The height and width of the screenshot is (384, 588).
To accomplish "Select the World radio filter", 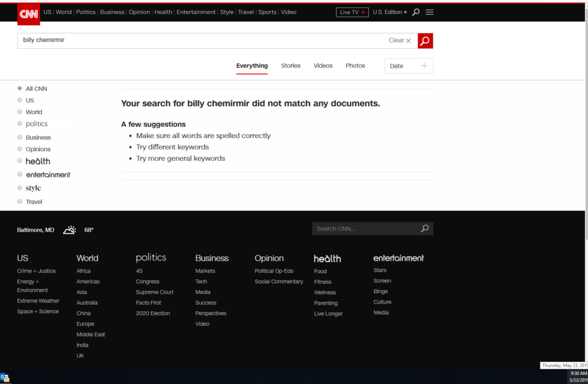I will click(20, 112).
